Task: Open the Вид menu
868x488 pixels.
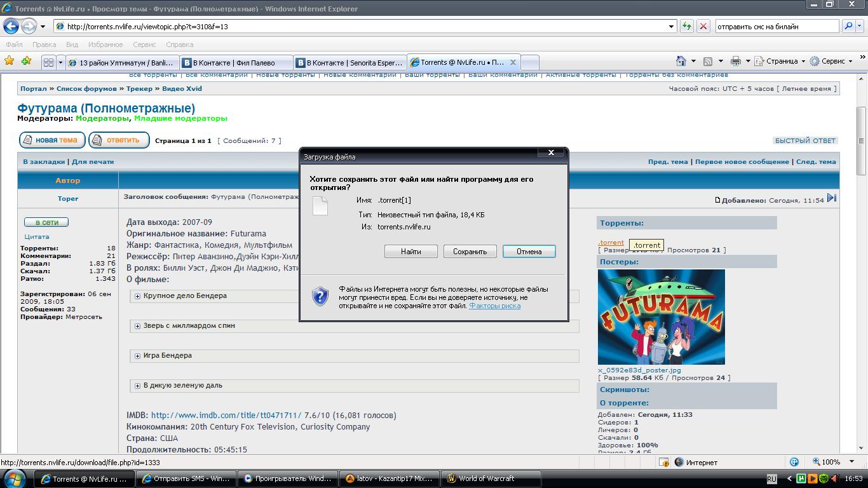Action: 72,44
